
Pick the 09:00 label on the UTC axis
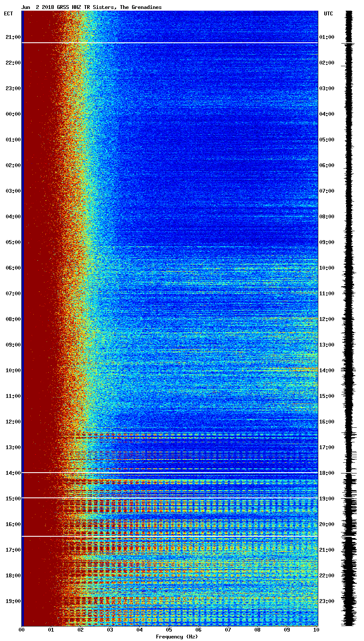point(327,242)
